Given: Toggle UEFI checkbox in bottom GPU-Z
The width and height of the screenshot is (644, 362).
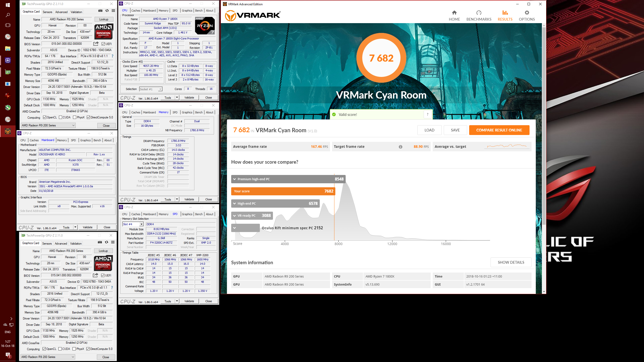Looking at the screenshot, I should 103,275.
